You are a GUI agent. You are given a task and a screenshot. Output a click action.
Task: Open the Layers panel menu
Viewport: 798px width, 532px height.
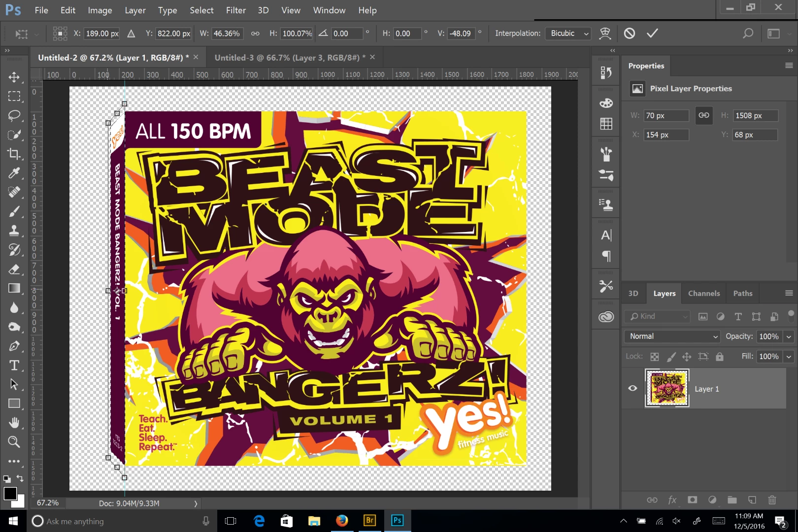[x=789, y=293]
